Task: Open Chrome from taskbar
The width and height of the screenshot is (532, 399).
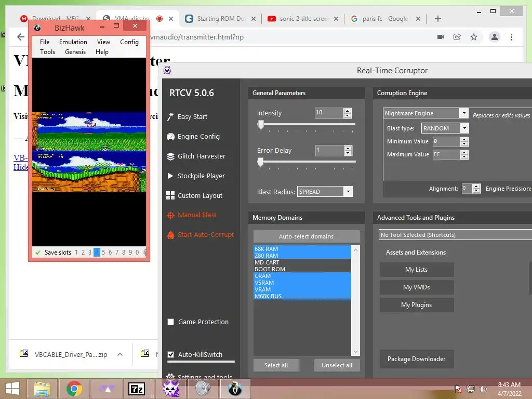Action: pyautogui.click(x=74, y=389)
